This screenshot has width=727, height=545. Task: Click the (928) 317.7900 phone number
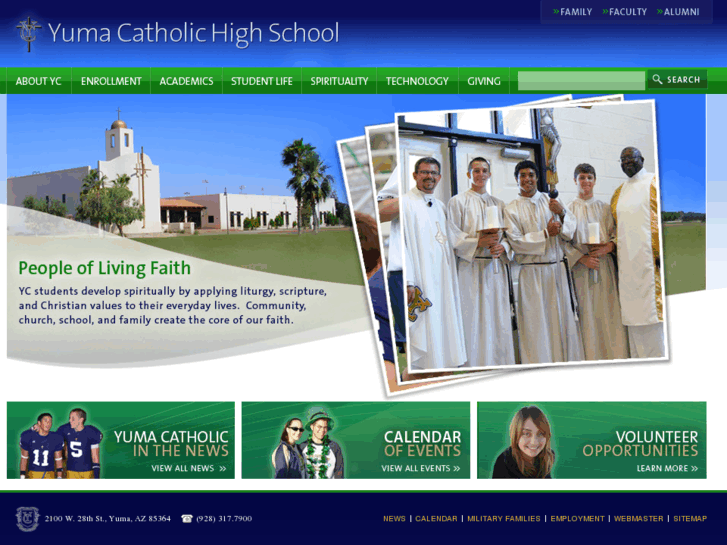click(x=224, y=519)
